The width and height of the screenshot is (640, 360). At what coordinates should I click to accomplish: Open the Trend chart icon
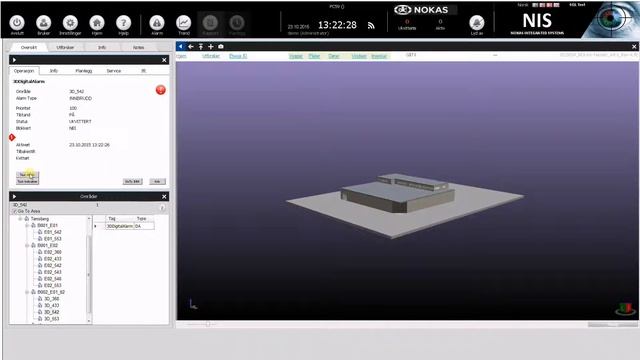pyautogui.click(x=184, y=23)
